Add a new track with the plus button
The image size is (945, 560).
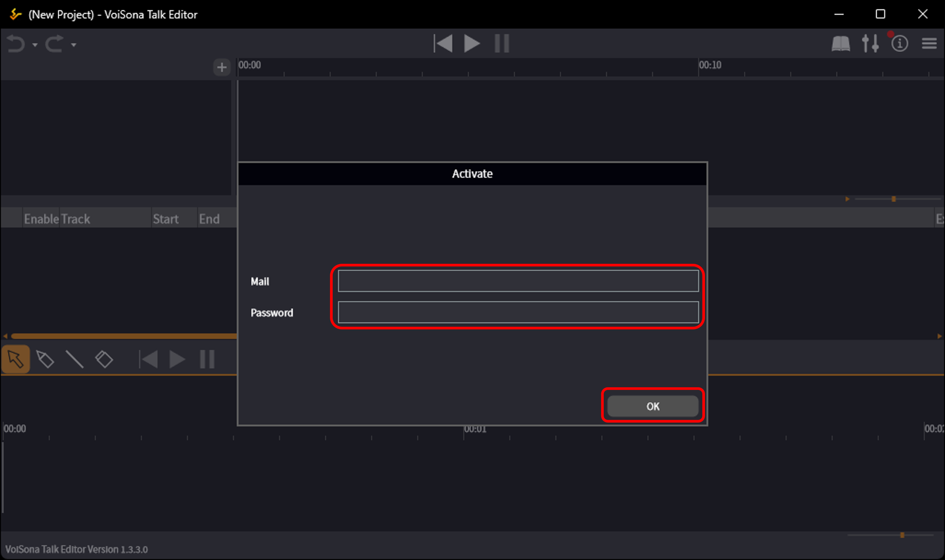point(221,67)
